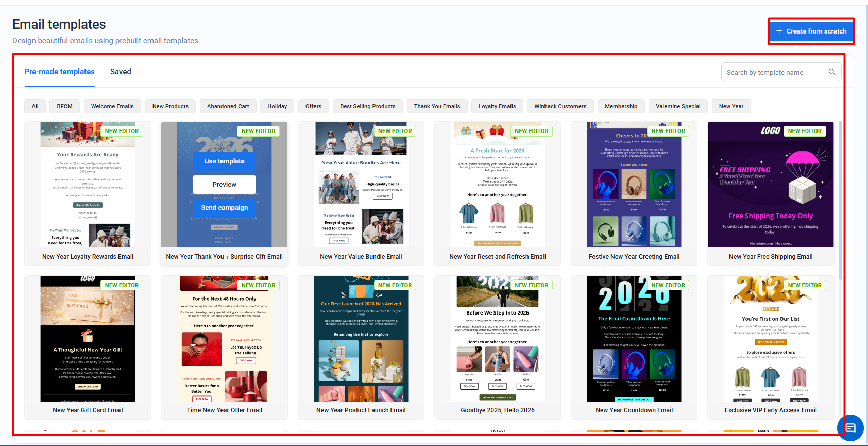Screen dimensions: 868x446
Task: Choose the BFCM category filter
Action: [x=64, y=106]
